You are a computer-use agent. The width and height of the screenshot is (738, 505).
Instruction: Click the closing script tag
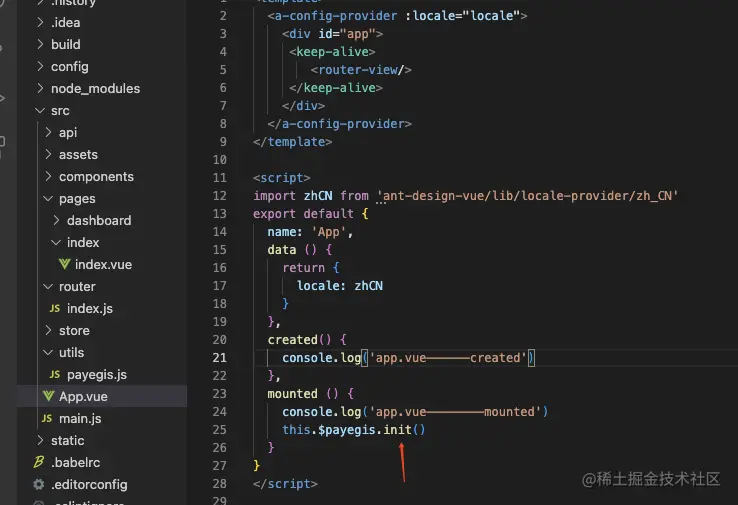(x=285, y=484)
